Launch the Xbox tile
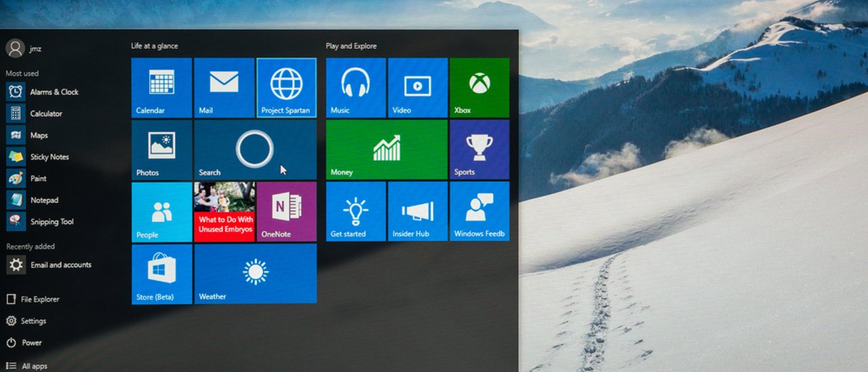 click(479, 88)
